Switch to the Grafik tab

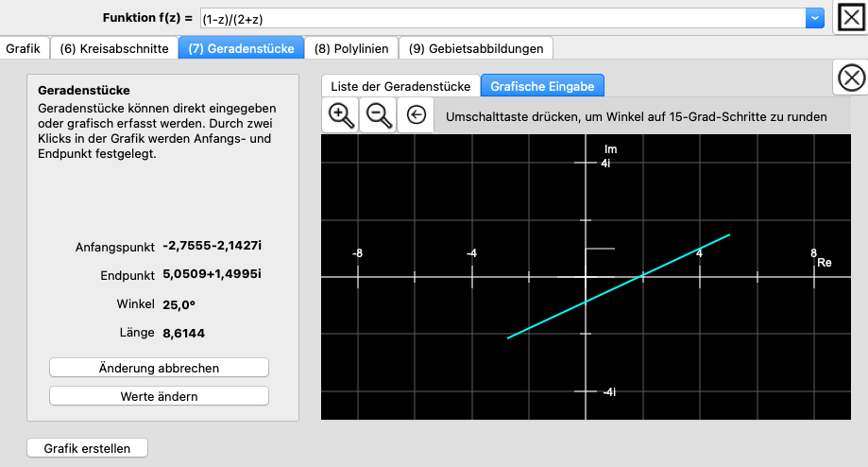click(23, 48)
